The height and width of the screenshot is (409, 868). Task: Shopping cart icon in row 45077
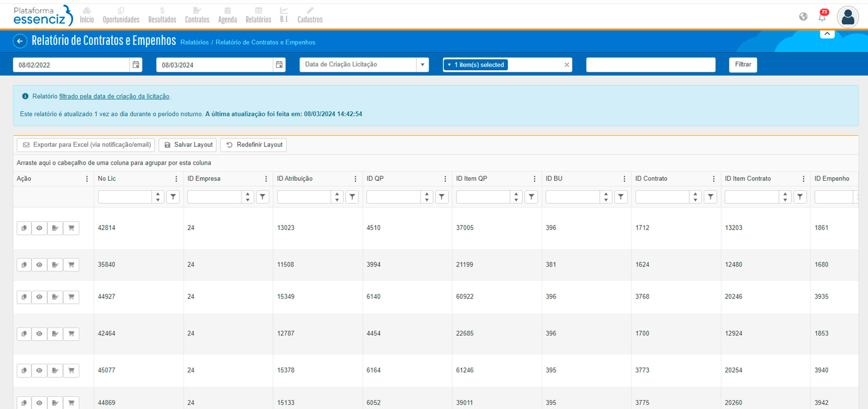click(71, 370)
